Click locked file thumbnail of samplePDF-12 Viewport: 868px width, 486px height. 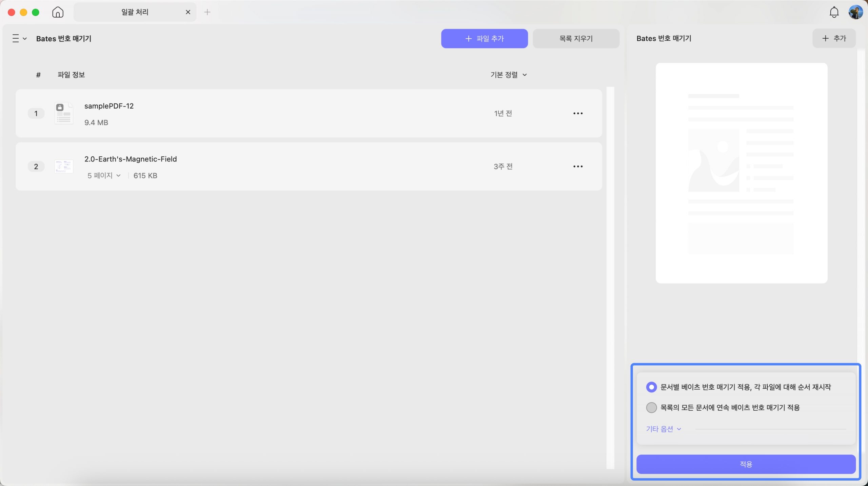[x=64, y=113]
